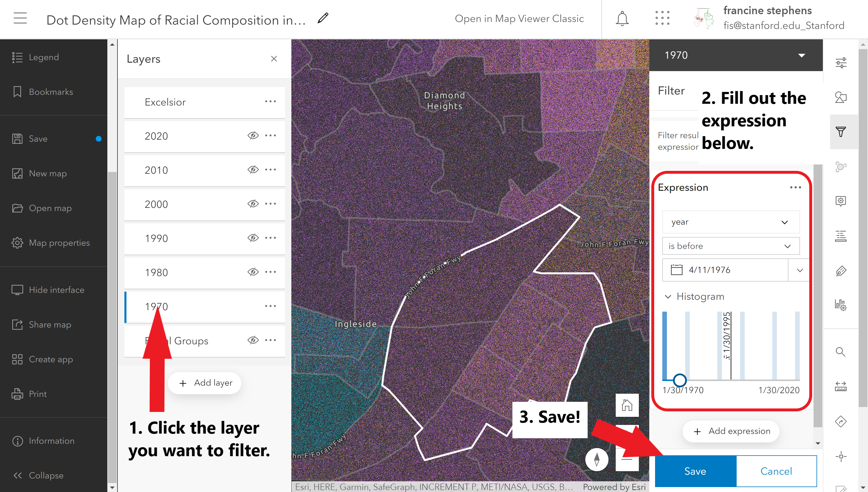Open the app launcher grid icon
The height and width of the screenshot is (492, 868).
coord(662,18)
